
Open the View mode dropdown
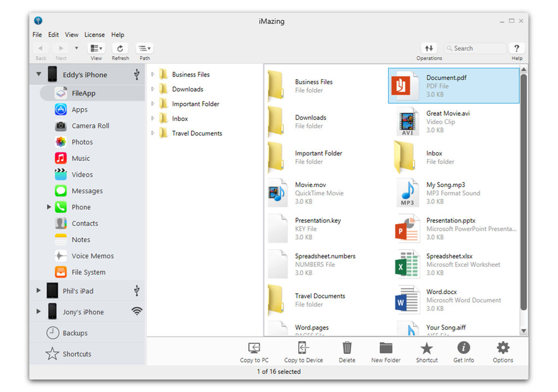[96, 49]
